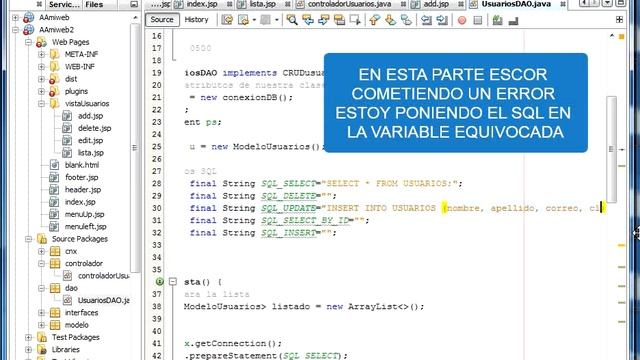Switch to the Files panel tab
The height and width of the screenshot is (360, 640).
click(94, 4)
